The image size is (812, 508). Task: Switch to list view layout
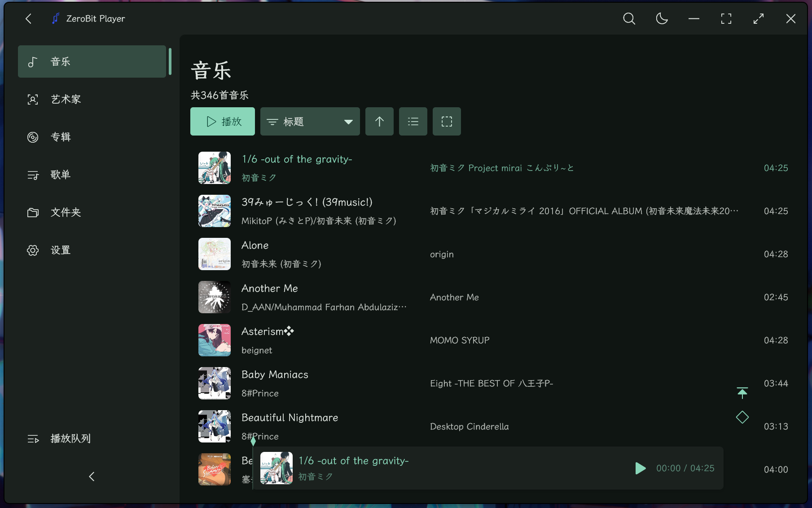[413, 121]
